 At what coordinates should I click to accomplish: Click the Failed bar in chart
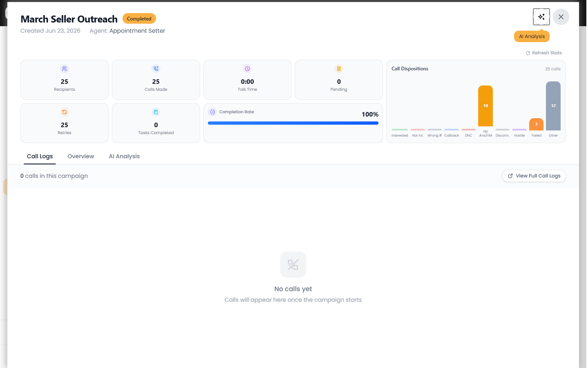[x=537, y=124]
